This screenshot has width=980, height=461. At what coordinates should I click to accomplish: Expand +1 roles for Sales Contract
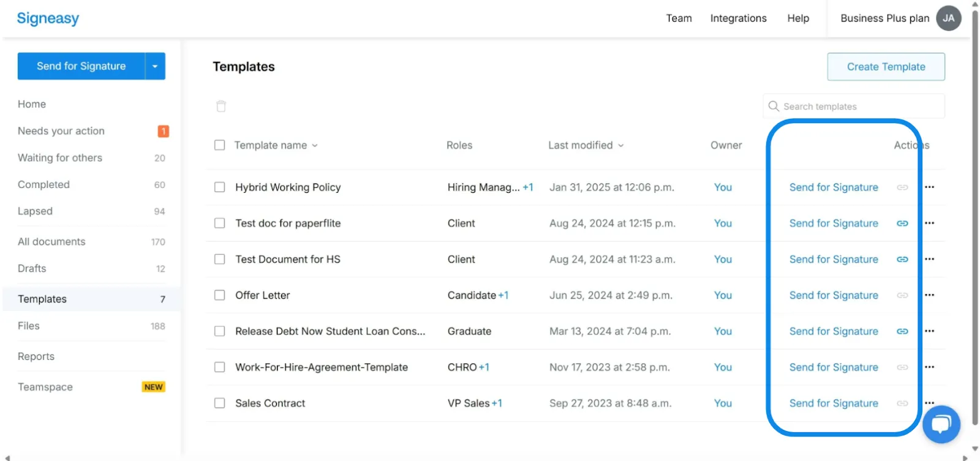pyautogui.click(x=497, y=403)
